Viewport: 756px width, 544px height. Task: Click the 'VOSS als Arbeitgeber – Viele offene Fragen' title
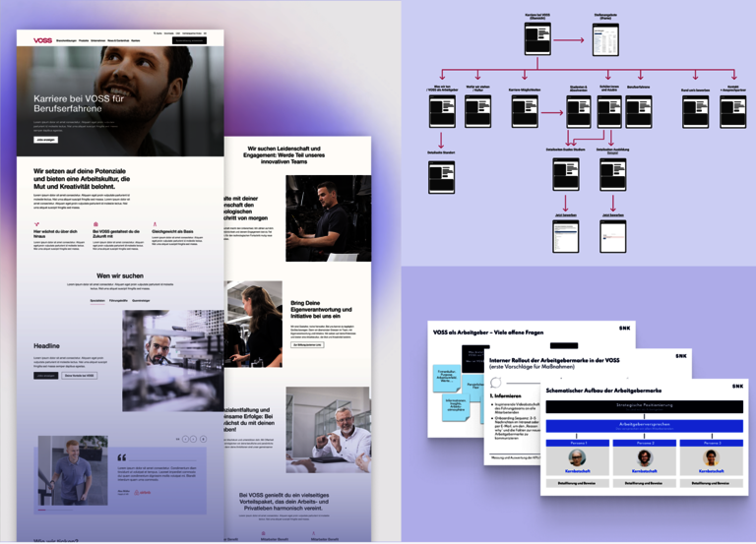488,332
